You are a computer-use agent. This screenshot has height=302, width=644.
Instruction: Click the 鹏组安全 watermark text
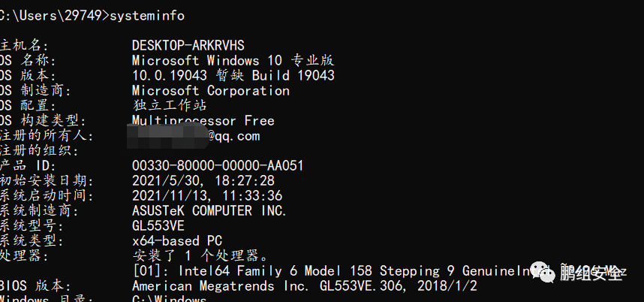pos(591,273)
